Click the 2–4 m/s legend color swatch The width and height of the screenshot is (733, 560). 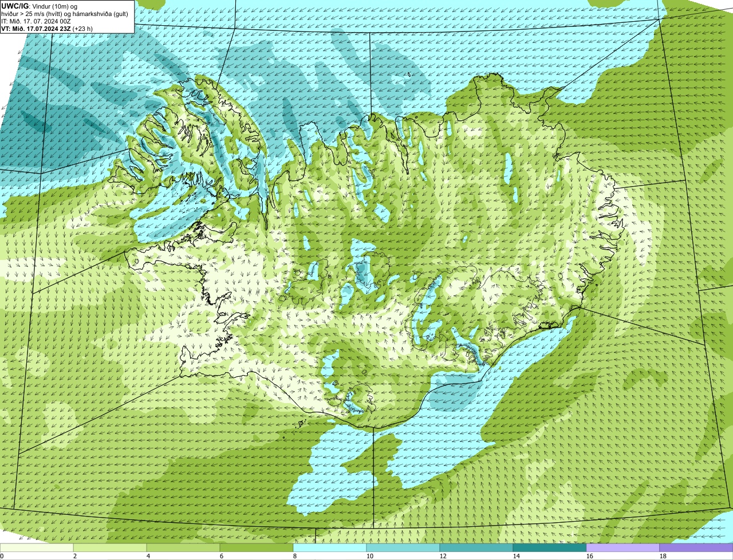110,547
